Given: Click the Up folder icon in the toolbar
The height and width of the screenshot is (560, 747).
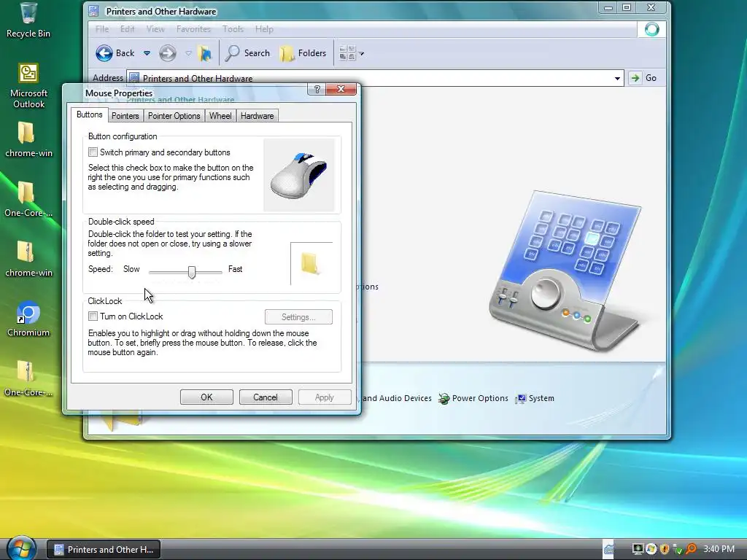Looking at the screenshot, I should tap(205, 53).
